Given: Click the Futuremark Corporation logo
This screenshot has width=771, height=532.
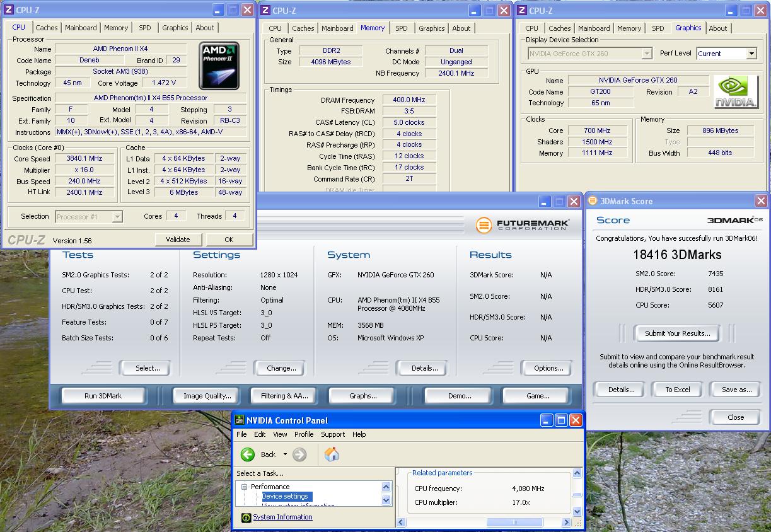Looking at the screenshot, I should [523, 224].
